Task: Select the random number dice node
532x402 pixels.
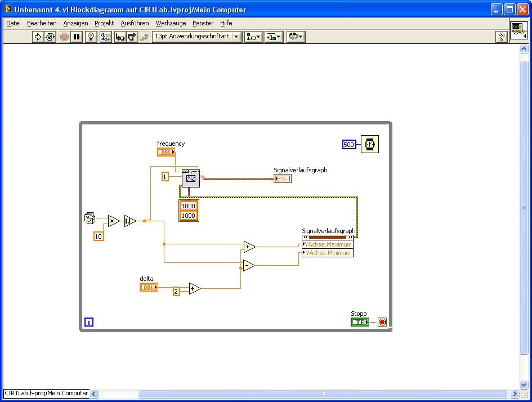Action: point(89,218)
